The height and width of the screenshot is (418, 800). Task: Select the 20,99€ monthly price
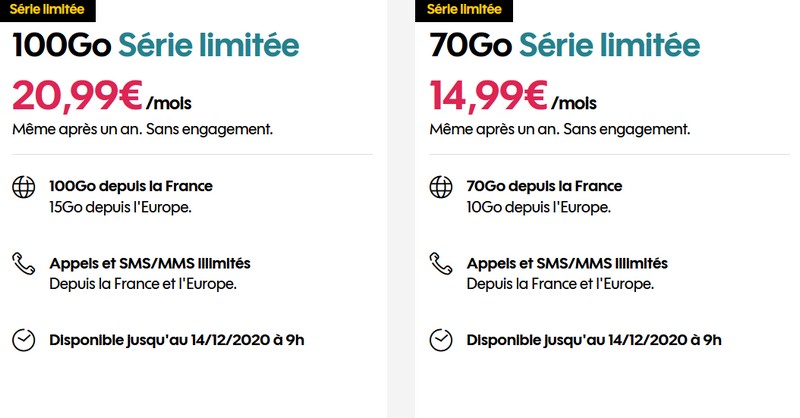[x=77, y=97]
